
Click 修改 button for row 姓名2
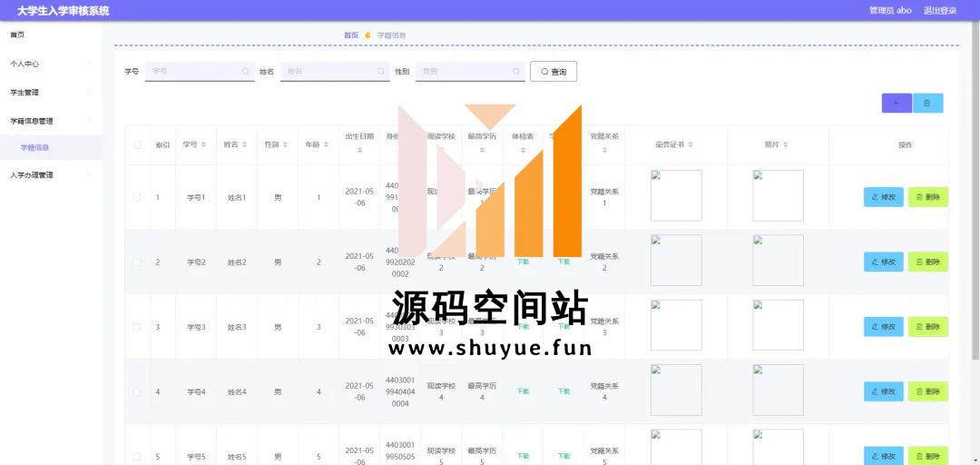pyautogui.click(x=883, y=262)
